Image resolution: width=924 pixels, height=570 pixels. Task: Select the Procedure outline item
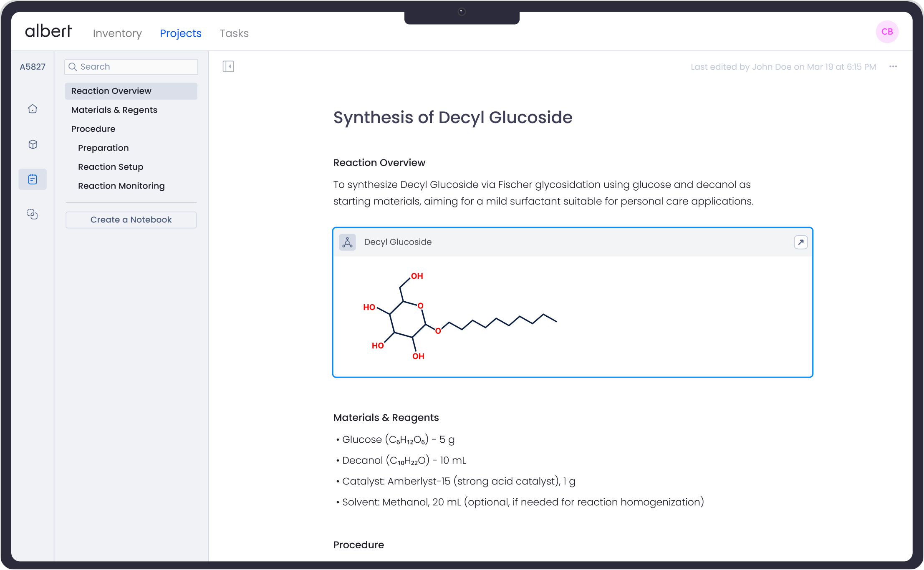(x=93, y=129)
